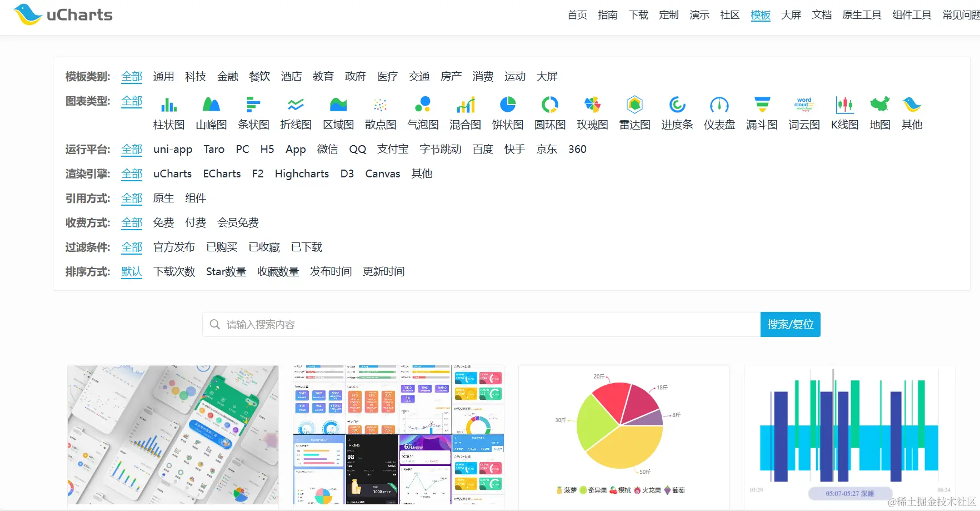Pick the Highcharts rendering engine
The image size is (980, 511).
[302, 173]
